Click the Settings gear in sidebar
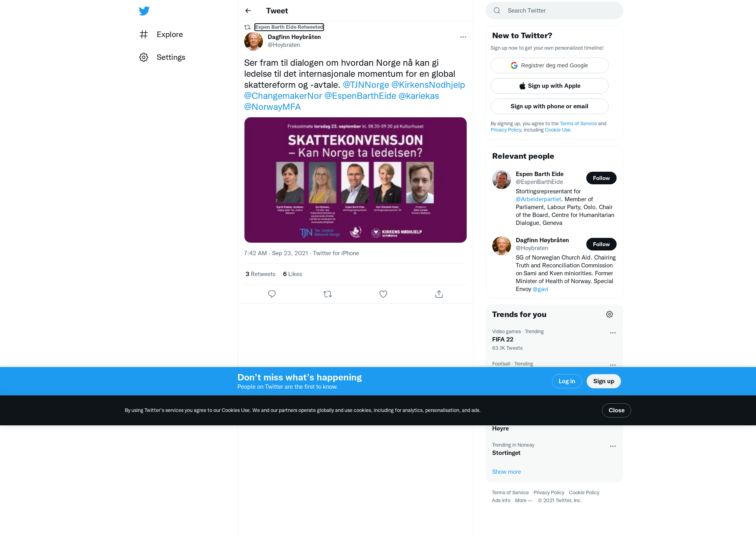This screenshot has height=536, width=756. click(x=144, y=57)
